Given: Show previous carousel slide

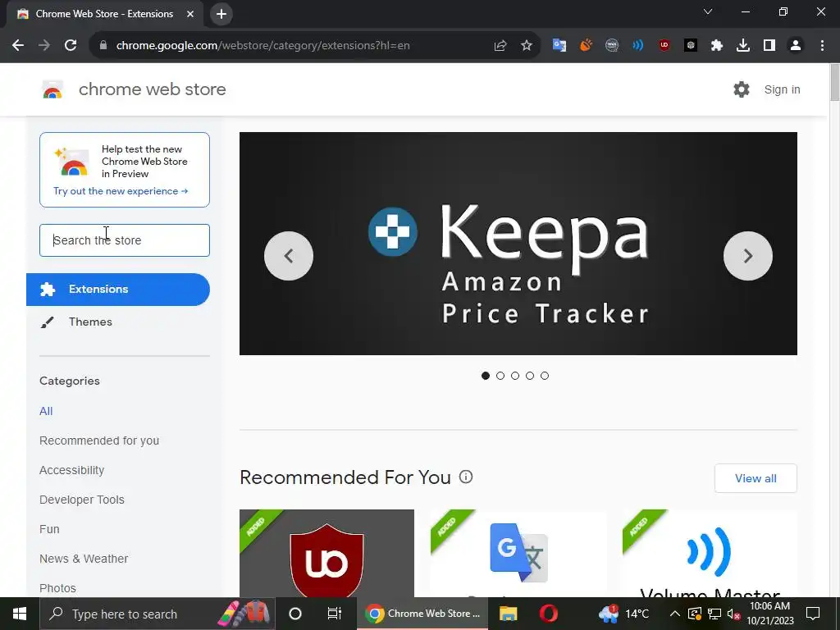Looking at the screenshot, I should [289, 256].
